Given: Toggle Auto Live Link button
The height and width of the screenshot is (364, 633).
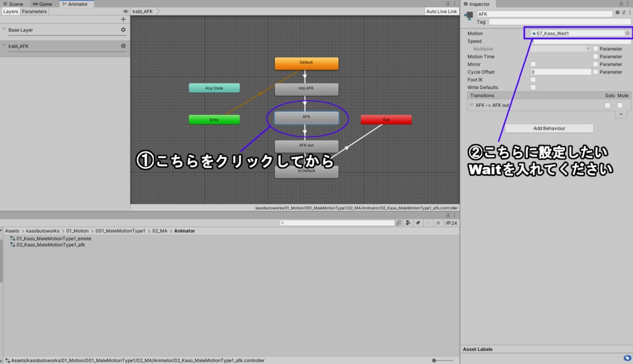Looking at the screenshot, I should pos(441,11).
